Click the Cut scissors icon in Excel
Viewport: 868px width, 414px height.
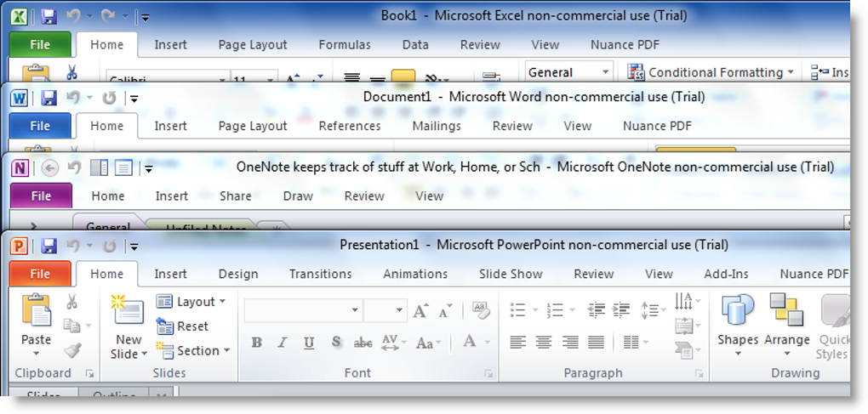(71, 72)
